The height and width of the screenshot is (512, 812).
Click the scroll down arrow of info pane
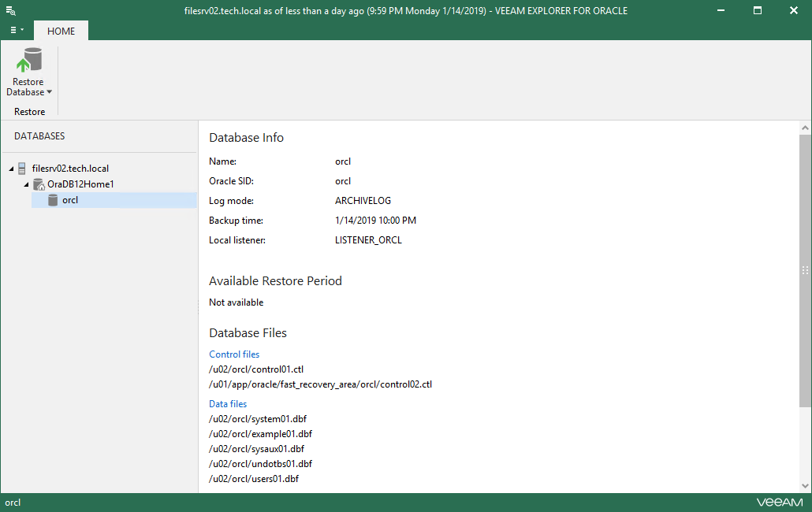pos(805,486)
